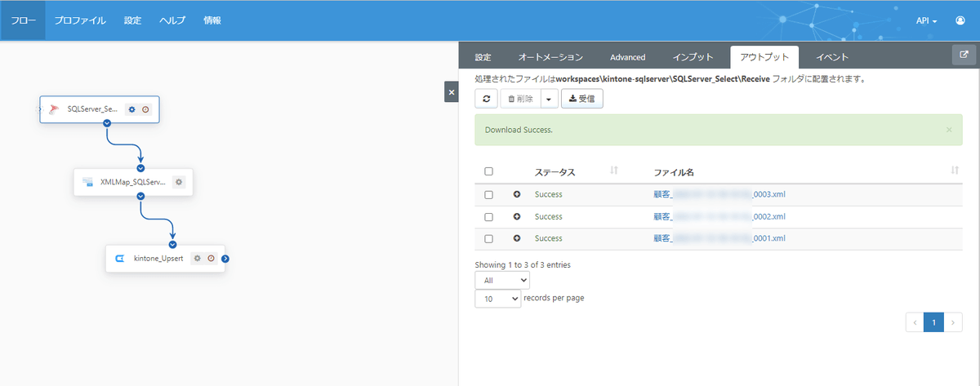
Task: Open file link ending _0002.xml
Action: click(719, 217)
